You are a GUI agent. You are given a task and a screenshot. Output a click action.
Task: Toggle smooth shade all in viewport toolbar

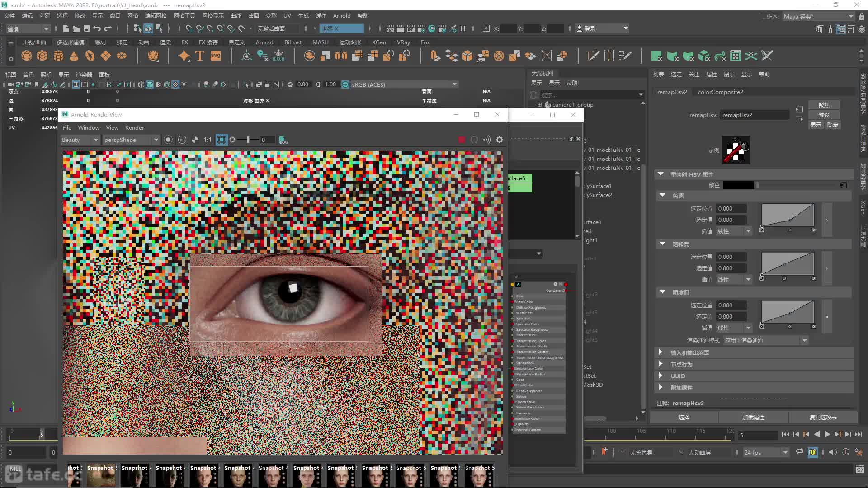150,84
